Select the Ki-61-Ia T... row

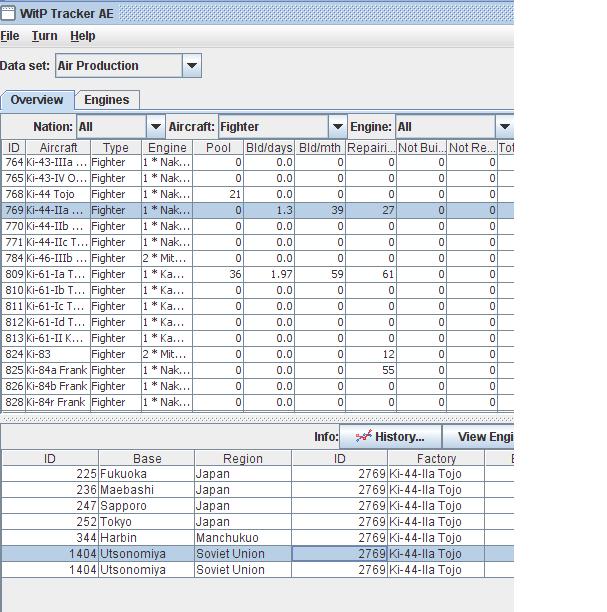coord(257,274)
